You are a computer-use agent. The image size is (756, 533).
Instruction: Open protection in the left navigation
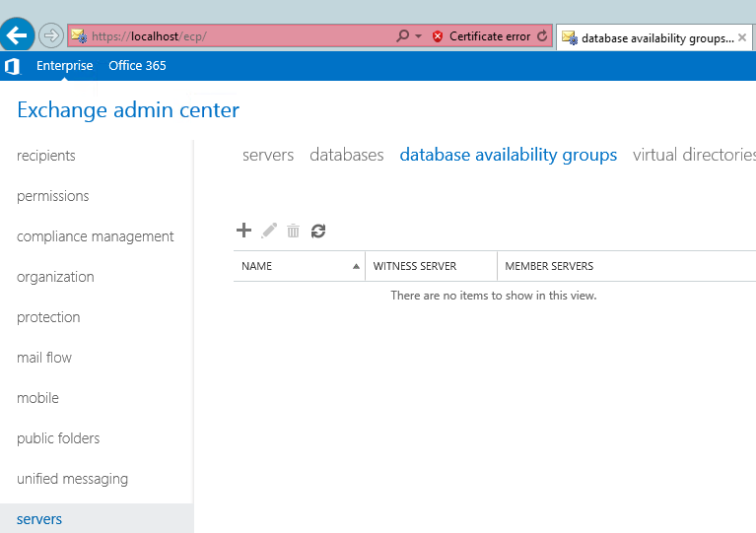click(x=48, y=317)
